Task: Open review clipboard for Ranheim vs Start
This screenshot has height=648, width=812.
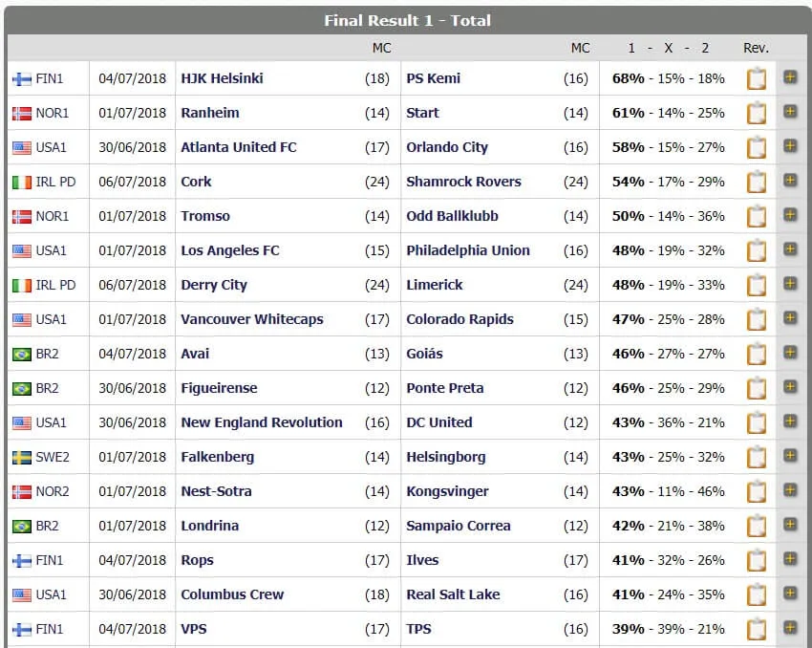Action: coord(756,113)
